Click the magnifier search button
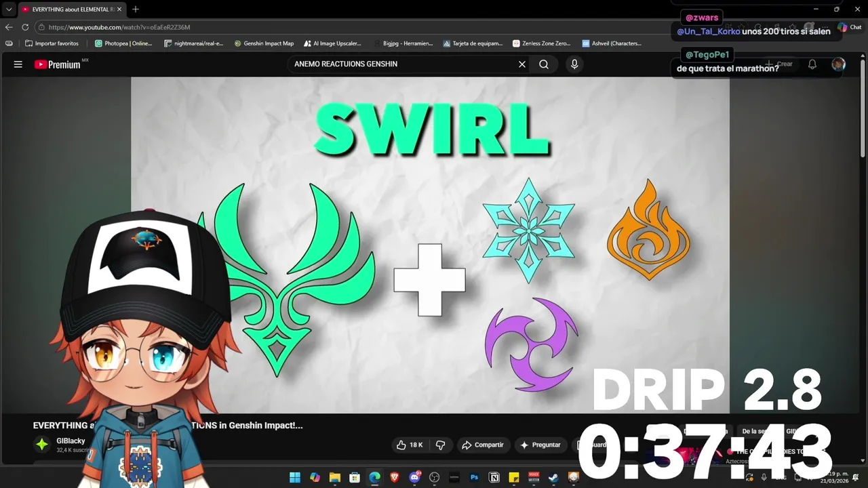 544,64
